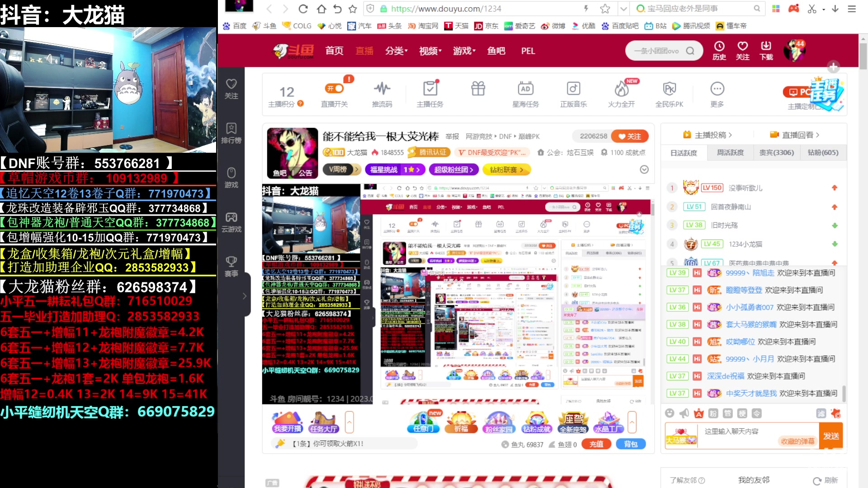The width and height of the screenshot is (868, 488).
Task: Open the 超级粉丝团 badge
Action: [453, 169]
